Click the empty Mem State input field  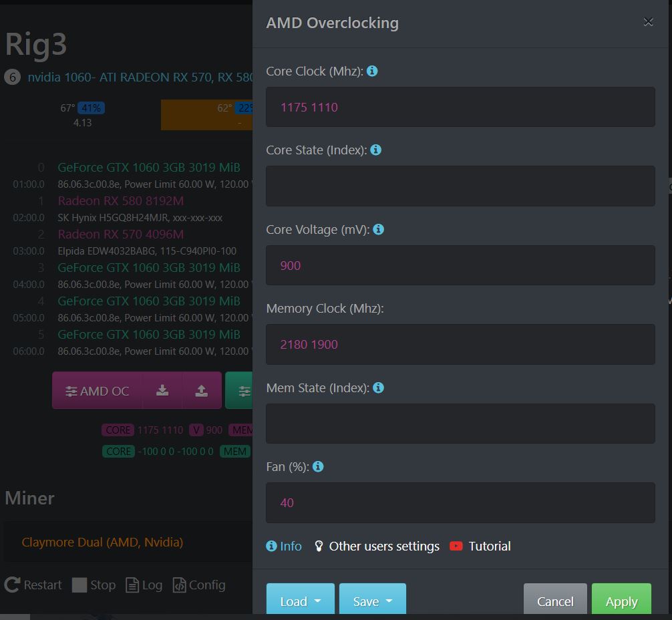pyautogui.click(x=460, y=424)
